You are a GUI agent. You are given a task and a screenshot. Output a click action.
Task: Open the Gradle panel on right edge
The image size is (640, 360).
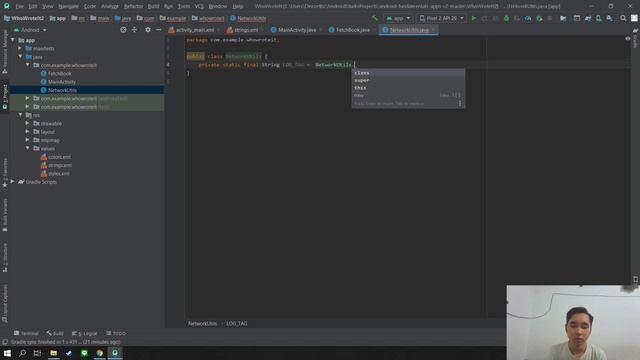[x=635, y=39]
